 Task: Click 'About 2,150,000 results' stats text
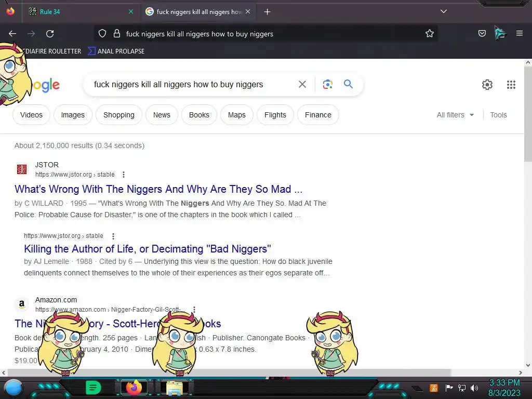click(79, 145)
